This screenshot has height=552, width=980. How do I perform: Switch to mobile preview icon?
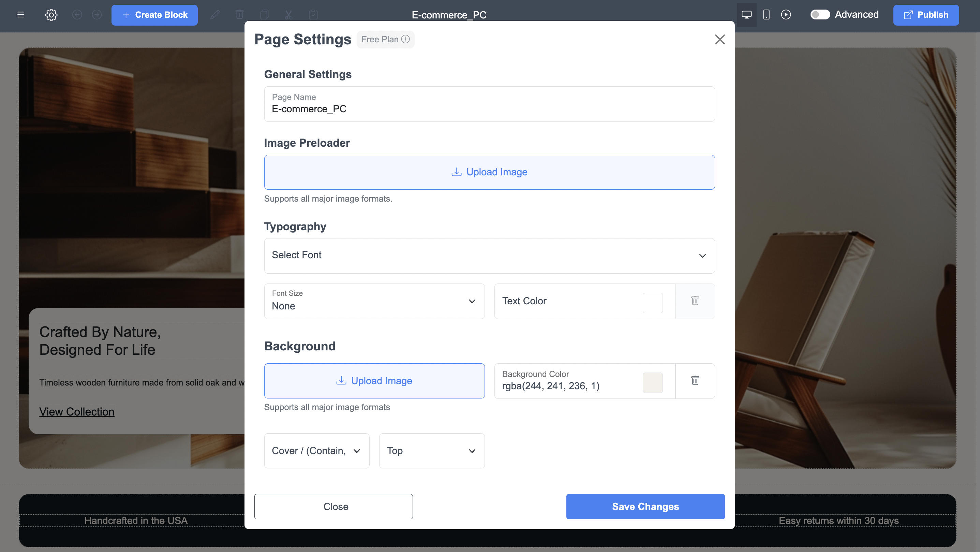[x=766, y=15]
